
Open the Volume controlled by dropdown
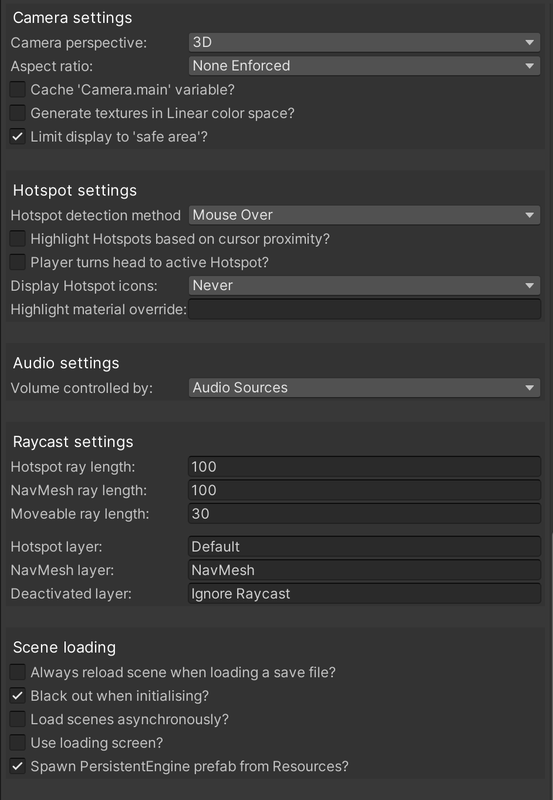[364, 388]
